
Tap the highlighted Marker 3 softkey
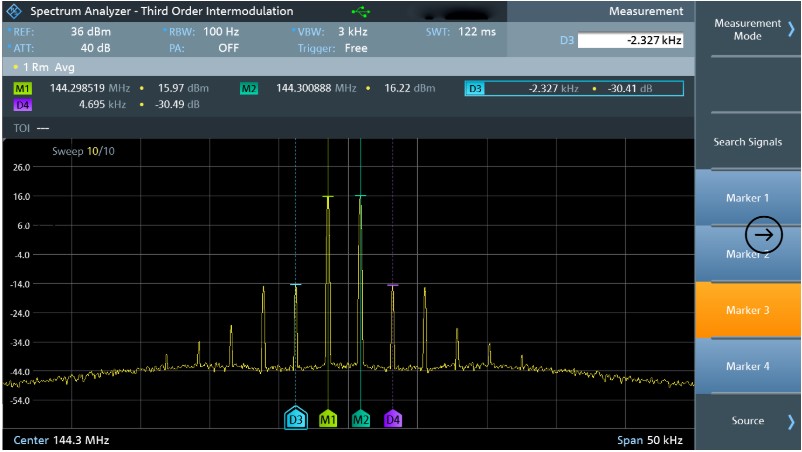click(748, 310)
